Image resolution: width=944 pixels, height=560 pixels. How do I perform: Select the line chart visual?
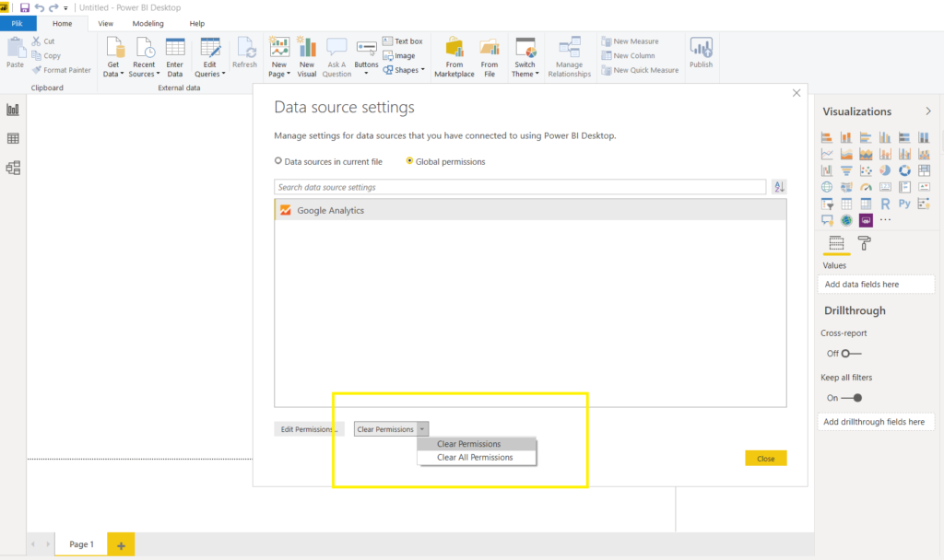(827, 155)
